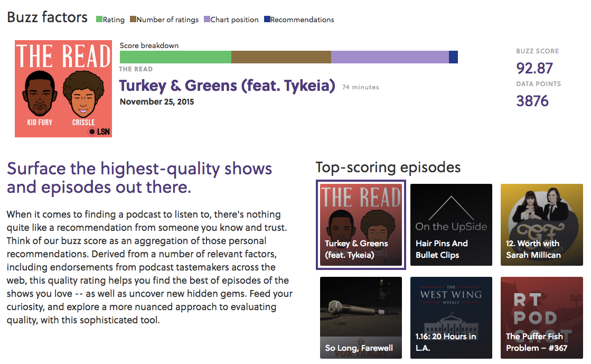Click the Buzz factors heading

point(47,17)
